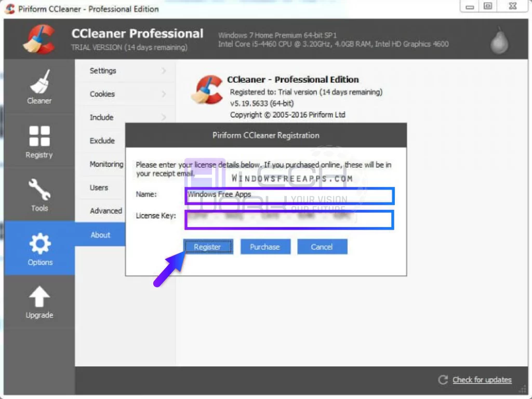The image size is (532, 399).
Task: Open the Include options page
Action: (x=126, y=117)
